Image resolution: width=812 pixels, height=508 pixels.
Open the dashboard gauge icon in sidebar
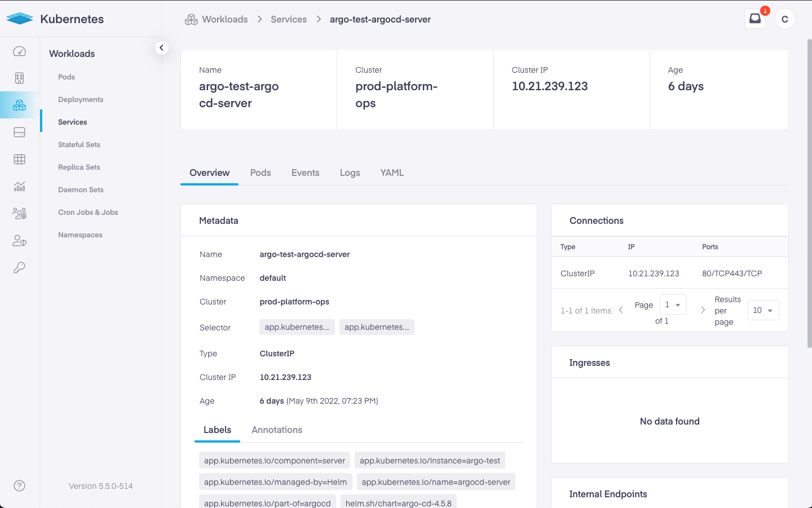(x=19, y=51)
